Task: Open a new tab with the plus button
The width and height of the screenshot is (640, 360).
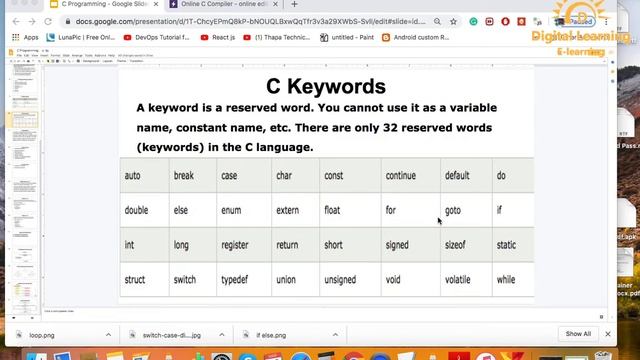Action: click(x=294, y=4)
